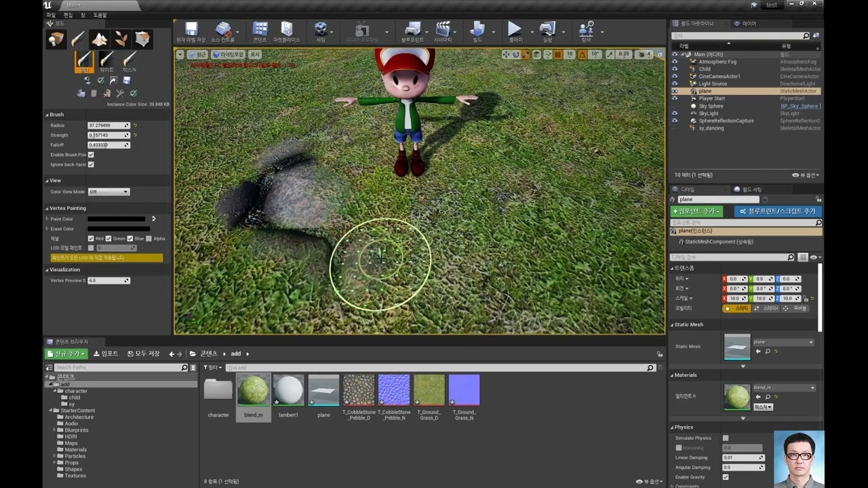The width and height of the screenshot is (868, 488).
Task: Open the Settings toolbar icon
Action: [x=321, y=31]
